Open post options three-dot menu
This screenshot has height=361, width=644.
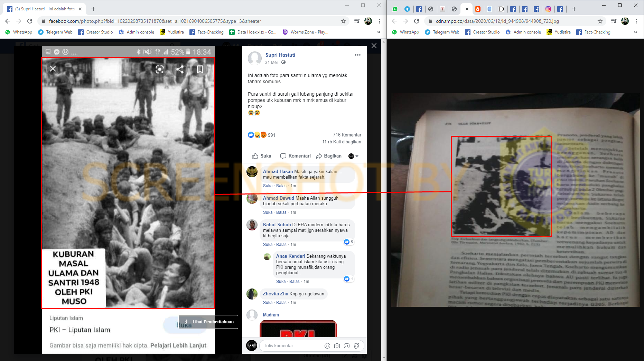point(357,55)
